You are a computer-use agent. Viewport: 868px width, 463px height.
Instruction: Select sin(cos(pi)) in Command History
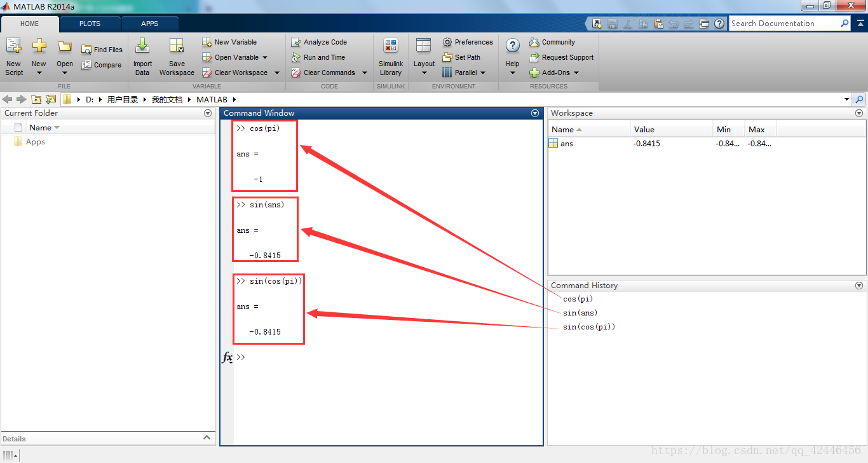[x=589, y=327]
